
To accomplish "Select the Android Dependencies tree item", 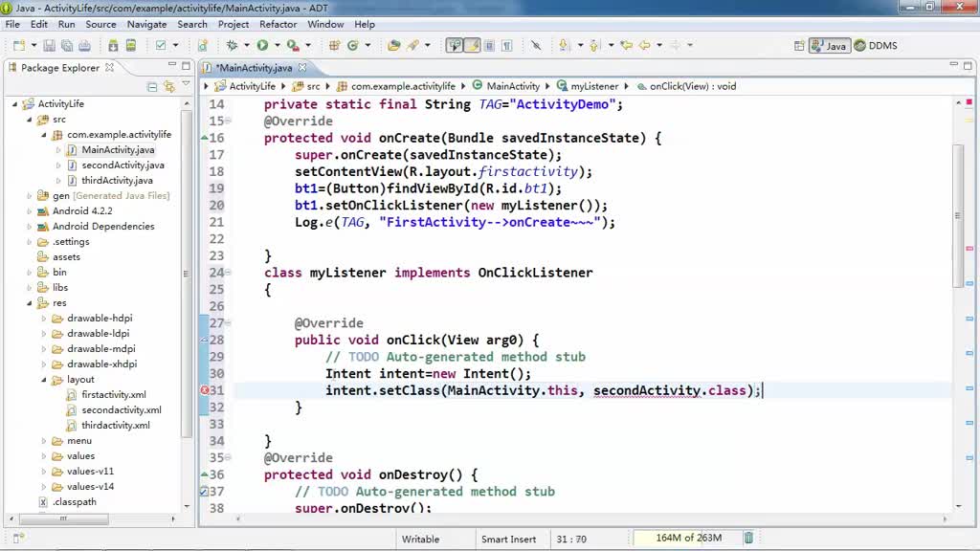I will coord(103,226).
